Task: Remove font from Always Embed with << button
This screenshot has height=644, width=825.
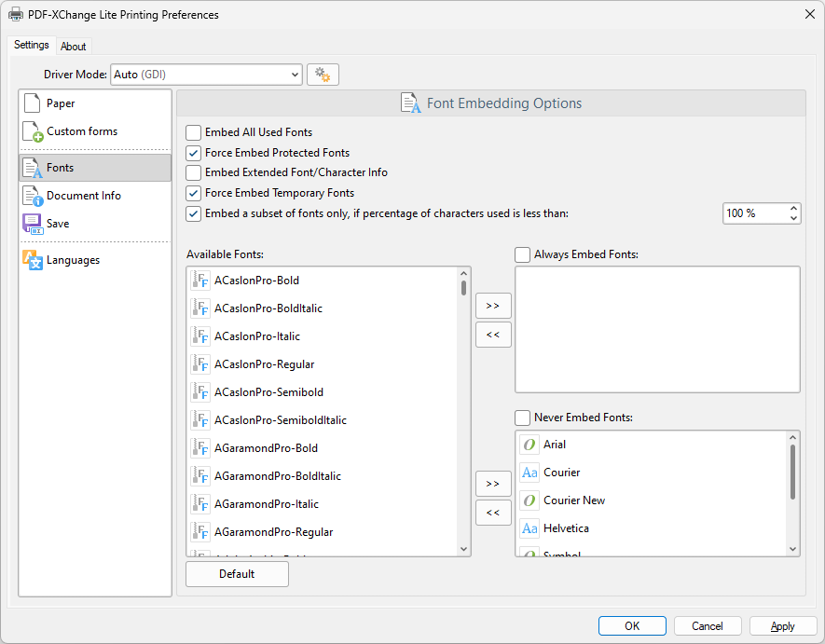Action: (x=493, y=335)
